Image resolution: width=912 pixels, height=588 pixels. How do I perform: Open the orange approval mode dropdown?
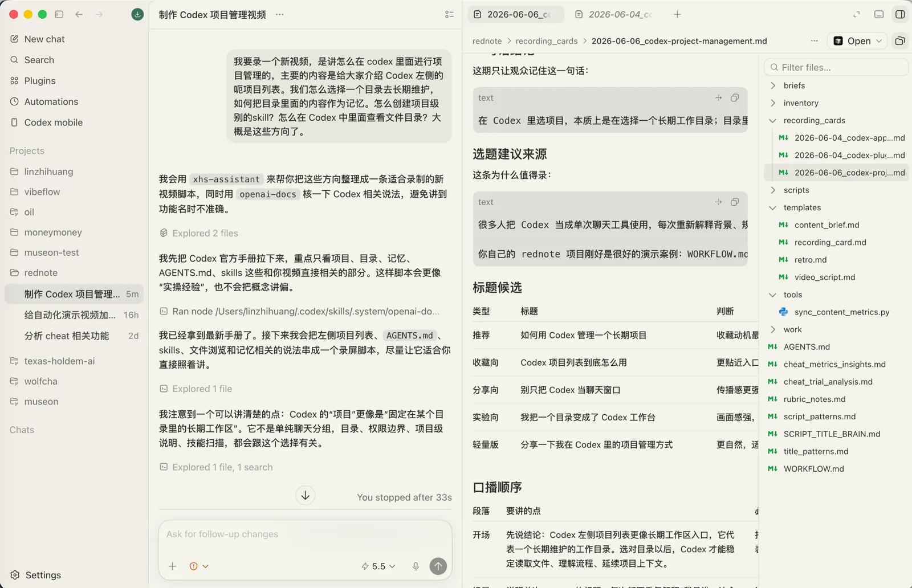point(199,566)
